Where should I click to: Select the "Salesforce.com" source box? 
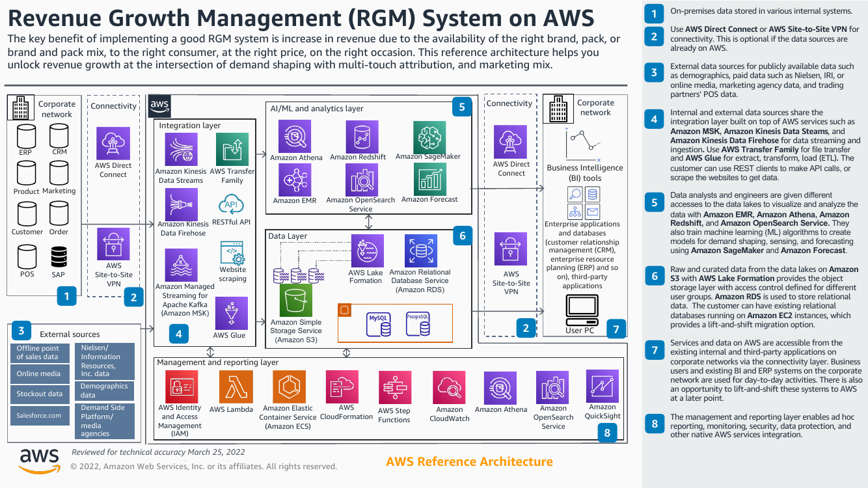[39, 415]
